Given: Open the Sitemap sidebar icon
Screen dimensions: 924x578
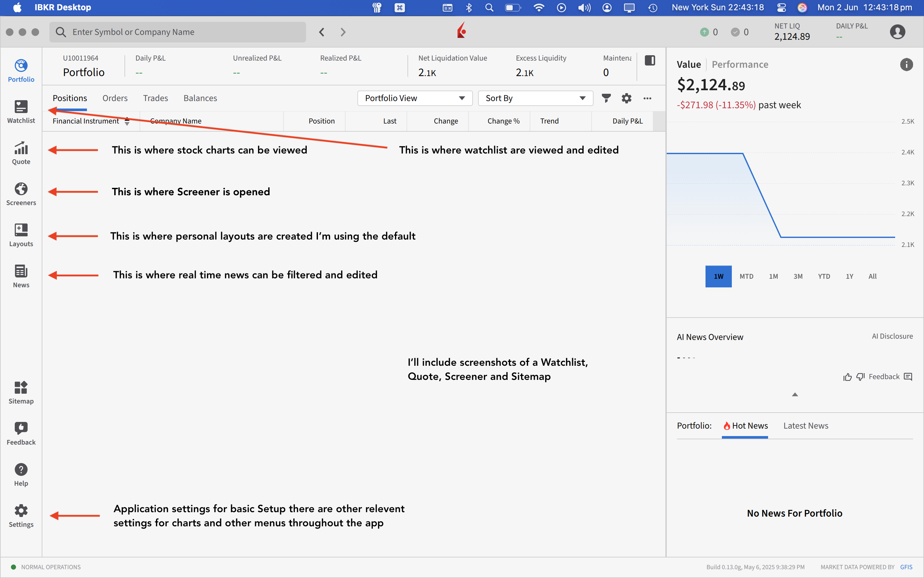Looking at the screenshot, I should point(21,393).
